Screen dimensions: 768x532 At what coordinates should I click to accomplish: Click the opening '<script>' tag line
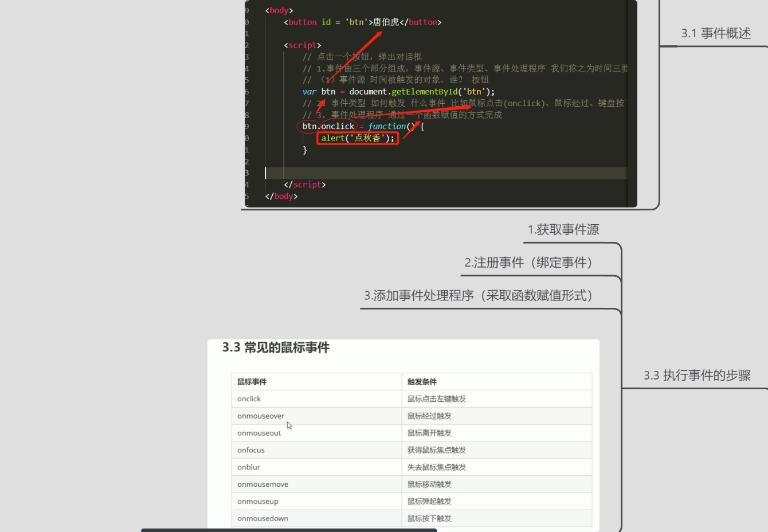[303, 45]
